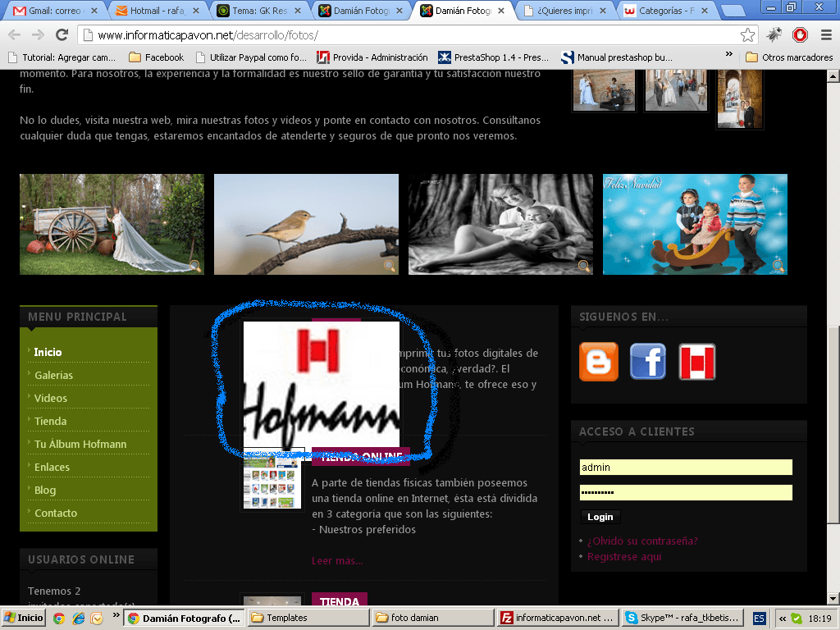Click the page scrollbar down arrow
The image size is (840, 630).
click(x=833, y=598)
